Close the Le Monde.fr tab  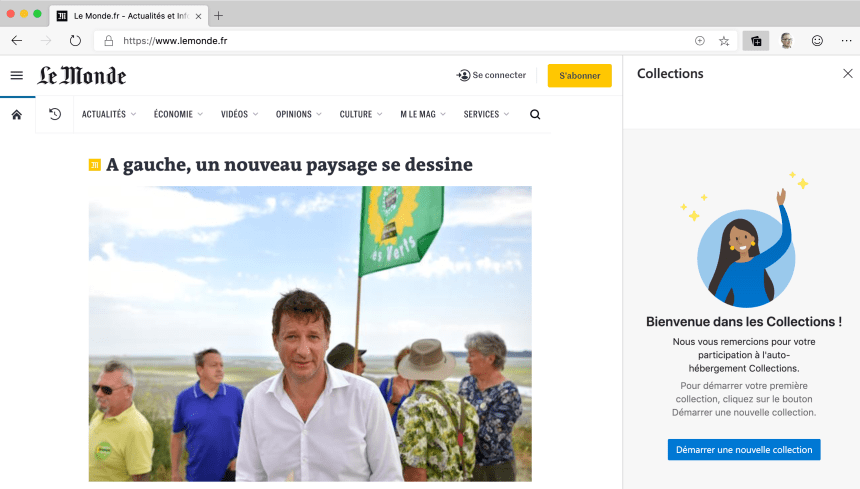(x=199, y=16)
